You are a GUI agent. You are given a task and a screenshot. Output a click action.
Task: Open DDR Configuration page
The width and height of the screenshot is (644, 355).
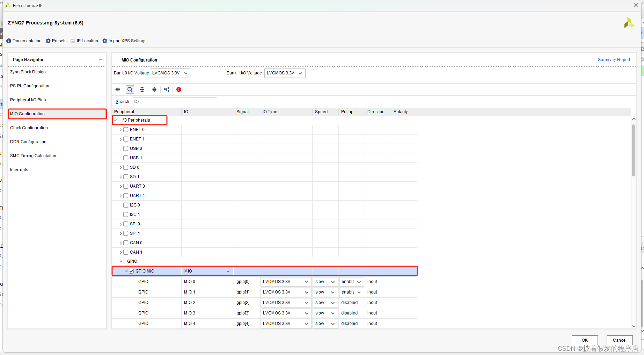pos(28,142)
